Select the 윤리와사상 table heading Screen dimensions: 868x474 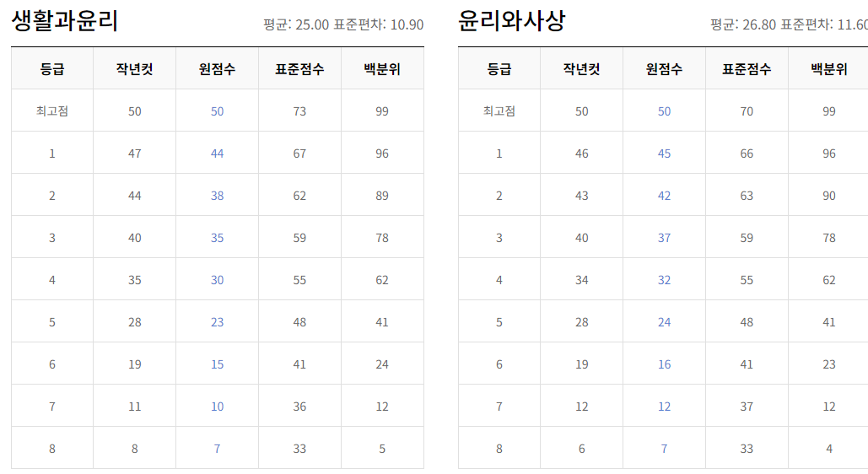pos(511,20)
